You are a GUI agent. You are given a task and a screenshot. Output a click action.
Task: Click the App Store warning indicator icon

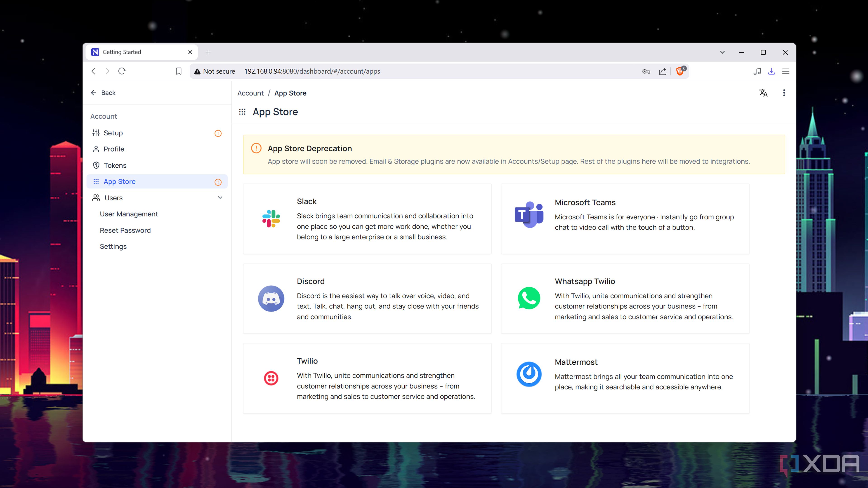pyautogui.click(x=218, y=182)
